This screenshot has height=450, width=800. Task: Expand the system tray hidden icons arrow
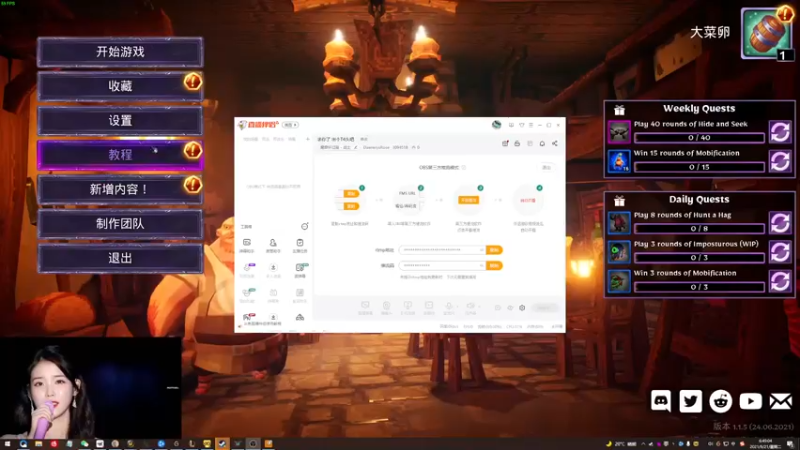tap(643, 444)
